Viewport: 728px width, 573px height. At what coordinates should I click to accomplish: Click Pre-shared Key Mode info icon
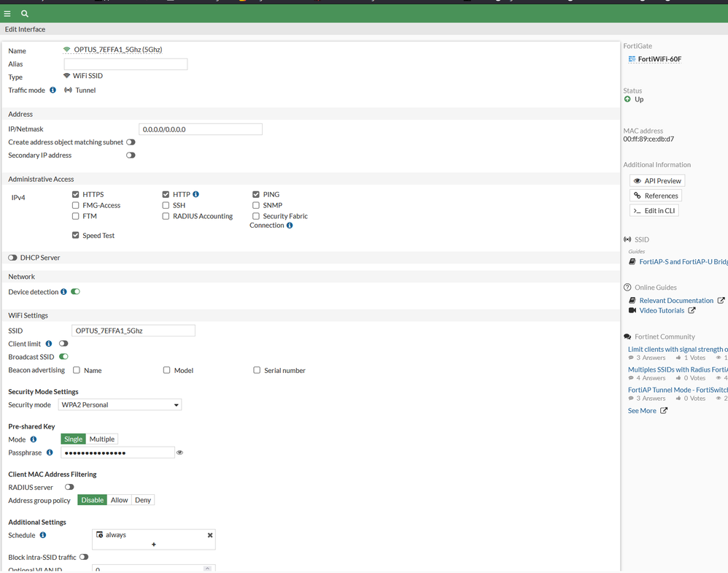click(x=34, y=439)
